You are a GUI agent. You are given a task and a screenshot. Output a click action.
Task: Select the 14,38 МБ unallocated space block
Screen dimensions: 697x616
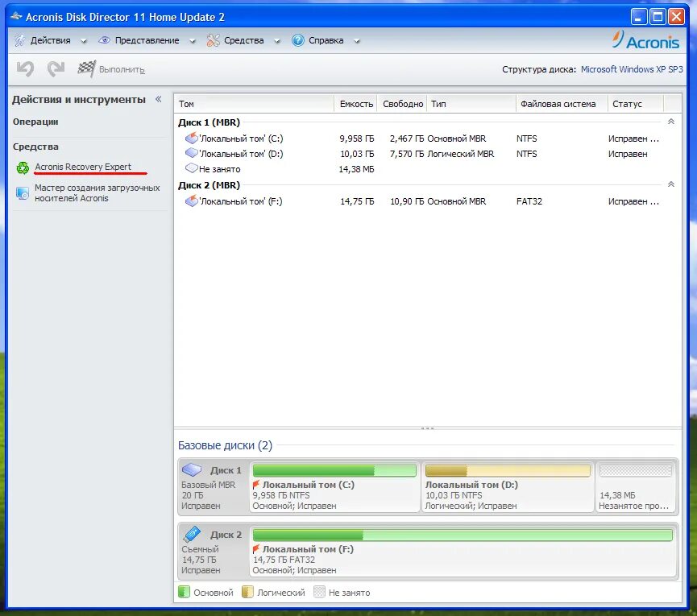[636, 486]
